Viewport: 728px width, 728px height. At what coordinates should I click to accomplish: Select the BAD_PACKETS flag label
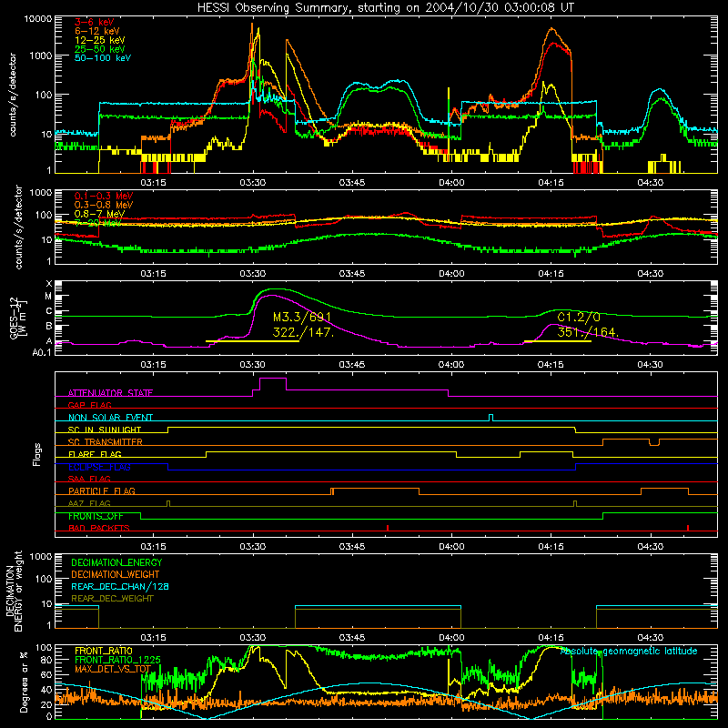click(99, 528)
